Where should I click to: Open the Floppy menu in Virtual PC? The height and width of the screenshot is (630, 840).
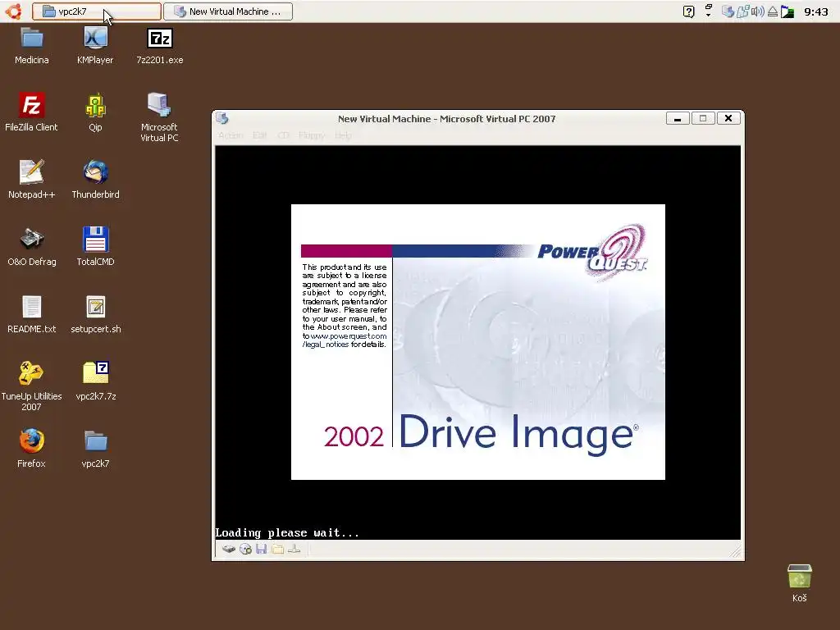pos(312,135)
